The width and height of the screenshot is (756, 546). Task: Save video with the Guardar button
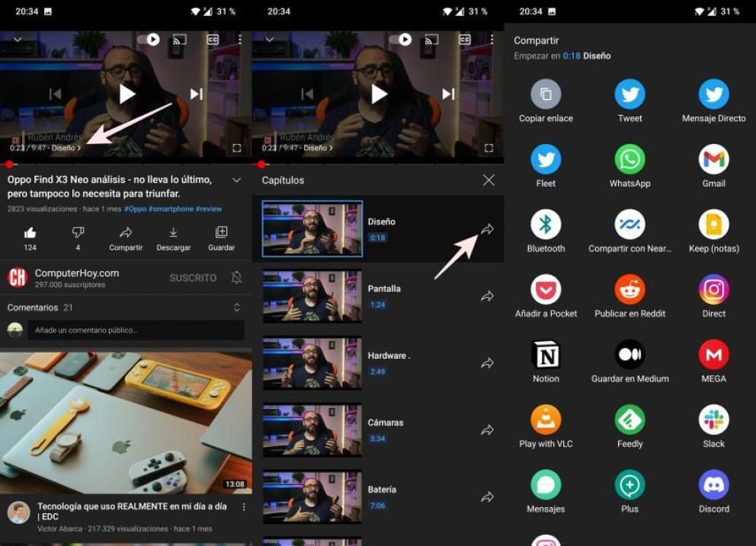point(221,238)
